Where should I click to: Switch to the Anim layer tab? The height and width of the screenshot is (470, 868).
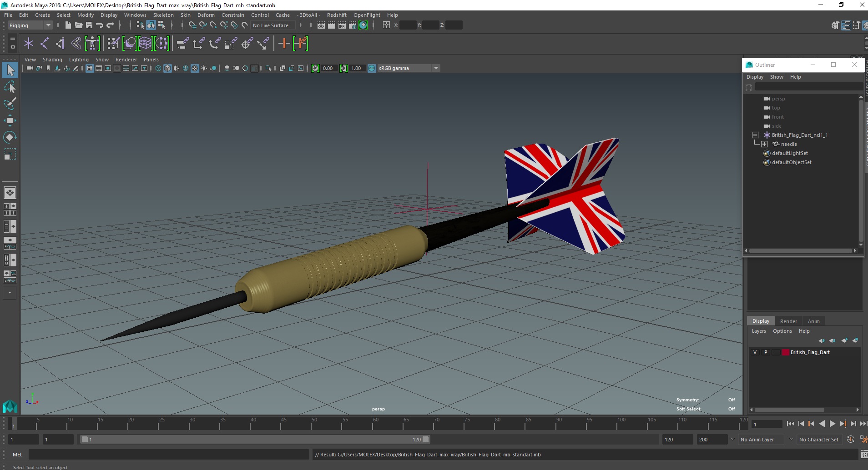pos(813,321)
